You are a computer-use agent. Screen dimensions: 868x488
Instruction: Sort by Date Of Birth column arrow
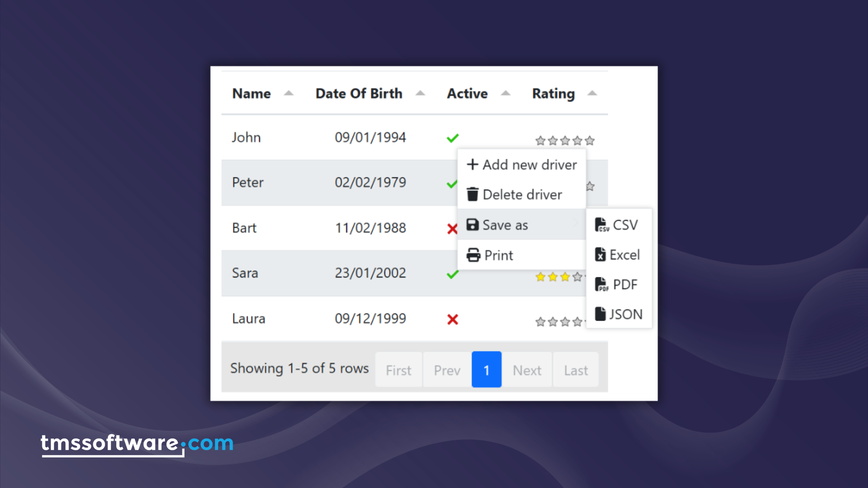pos(420,93)
